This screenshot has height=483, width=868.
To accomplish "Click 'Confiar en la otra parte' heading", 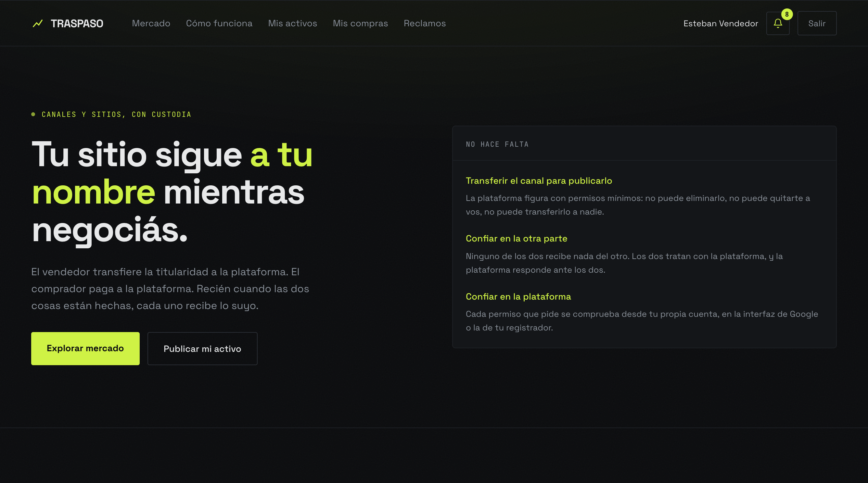I will 516,239.
